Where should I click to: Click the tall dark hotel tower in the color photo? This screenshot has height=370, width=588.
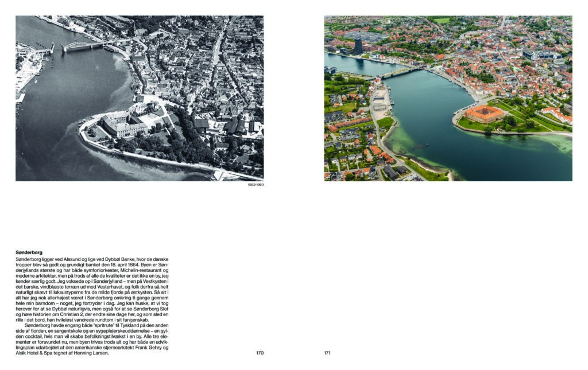pyautogui.click(x=357, y=46)
